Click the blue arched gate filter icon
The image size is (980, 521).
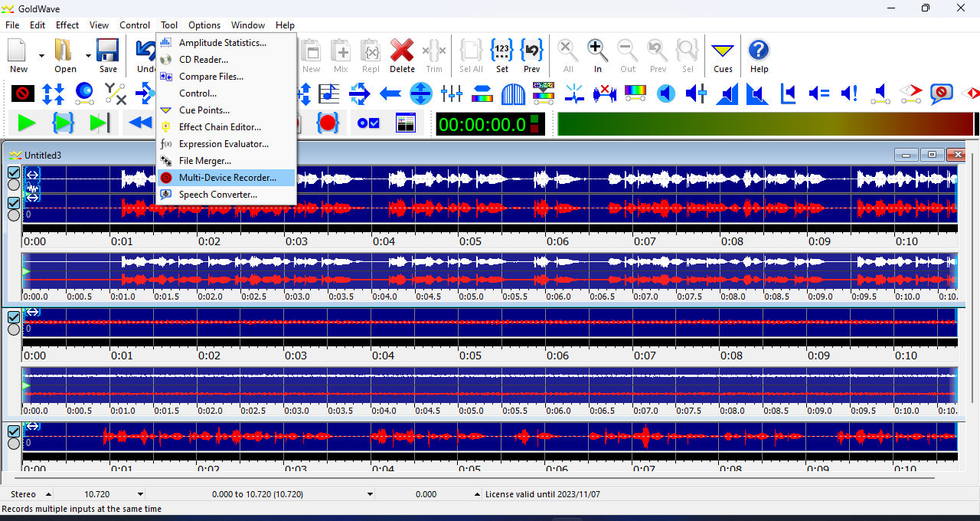click(513, 94)
